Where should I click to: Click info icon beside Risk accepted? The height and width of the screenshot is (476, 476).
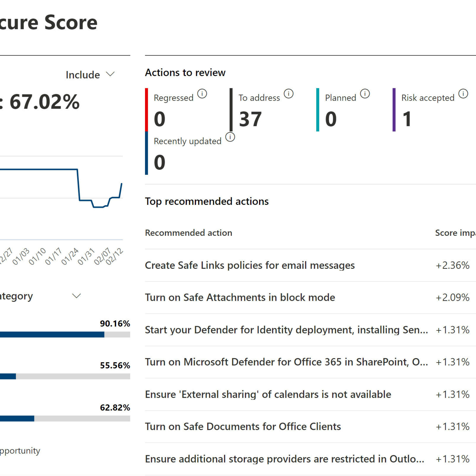(463, 94)
